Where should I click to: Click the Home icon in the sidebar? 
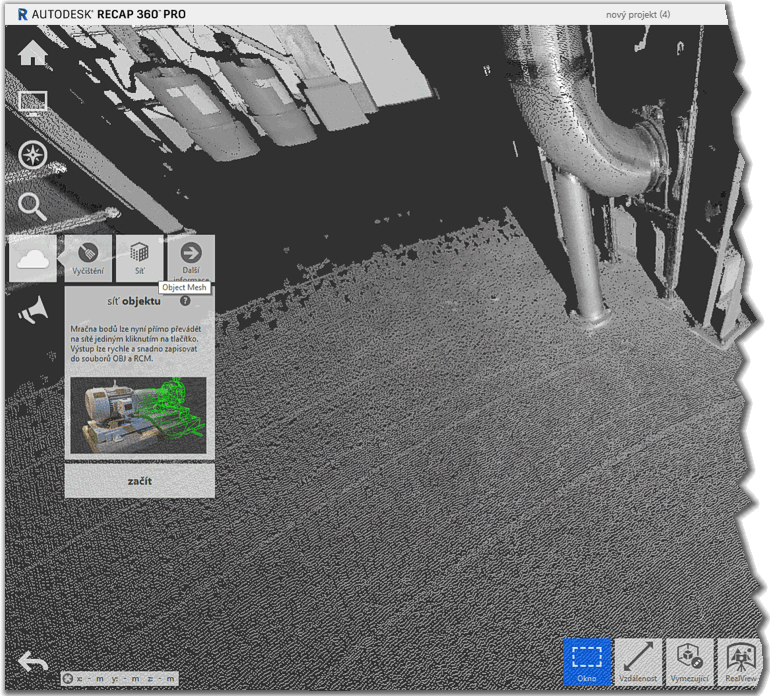(33, 54)
